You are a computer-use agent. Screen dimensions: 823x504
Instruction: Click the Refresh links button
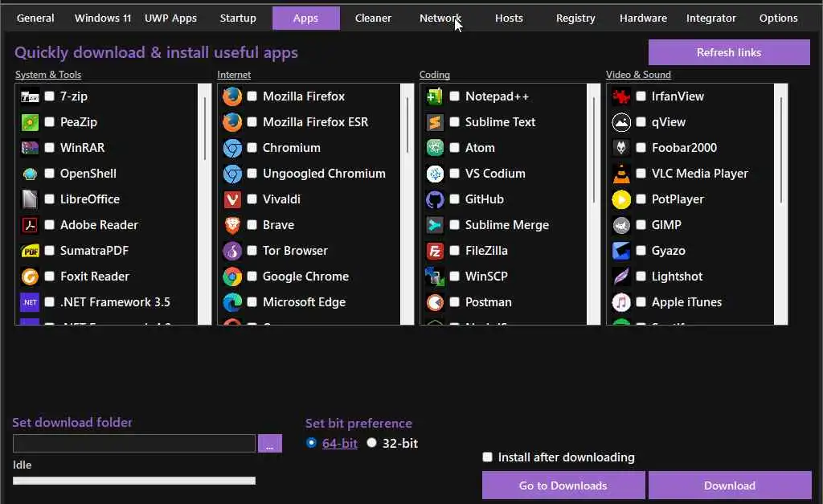pos(729,52)
